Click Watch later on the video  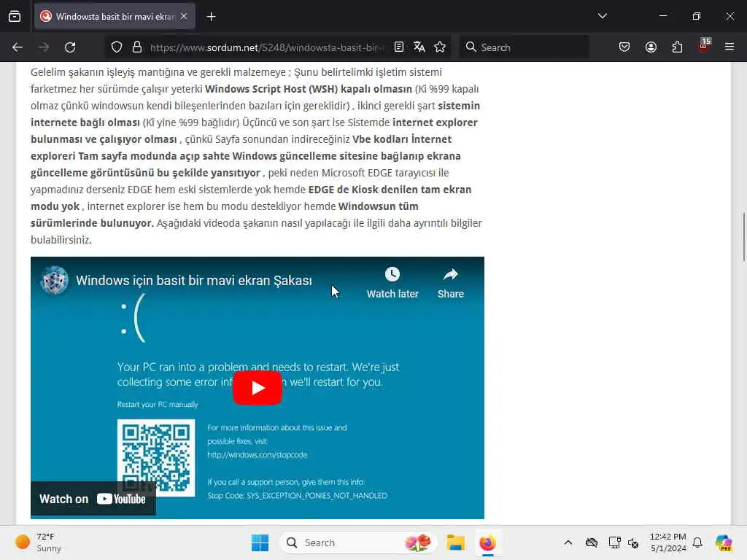[x=392, y=283]
